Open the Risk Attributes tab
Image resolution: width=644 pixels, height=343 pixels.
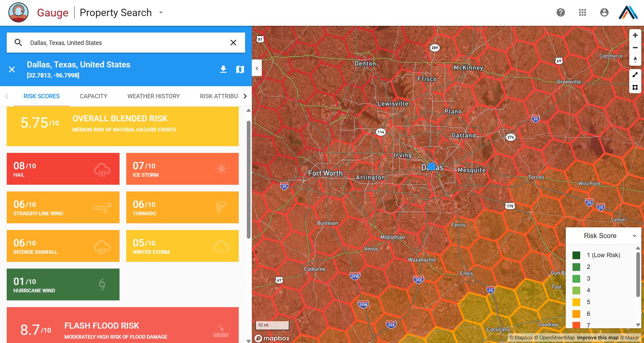point(219,96)
